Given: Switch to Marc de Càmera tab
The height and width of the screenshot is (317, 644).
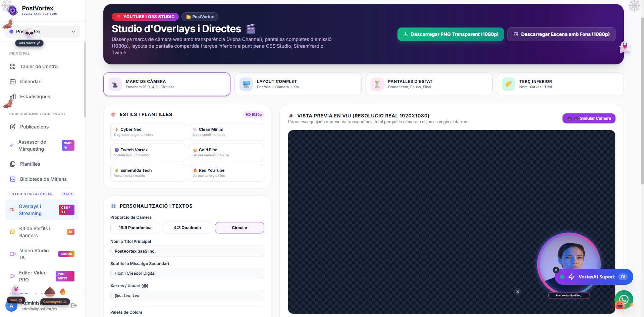Looking at the screenshot, I should point(167,84).
